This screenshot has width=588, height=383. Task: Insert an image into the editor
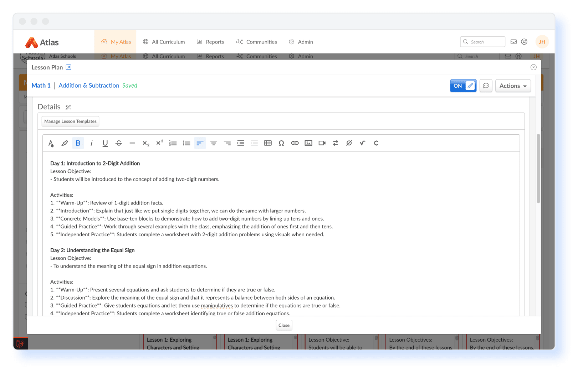(308, 143)
